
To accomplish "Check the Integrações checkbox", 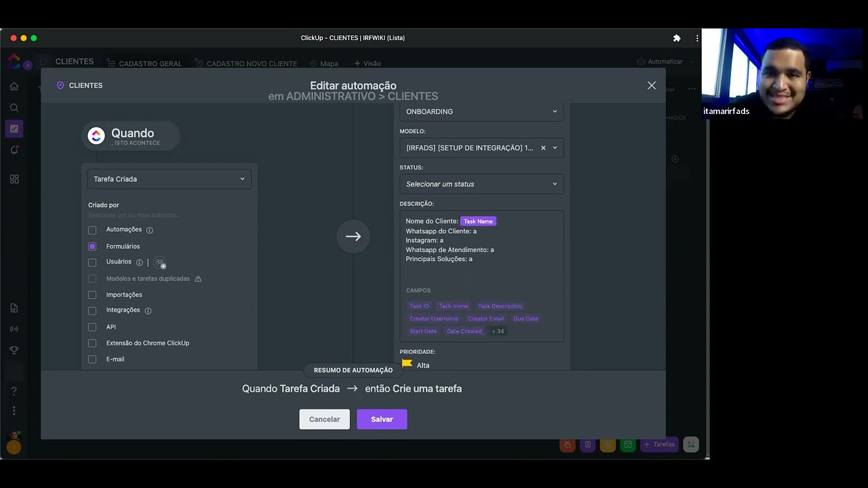I will pyautogui.click(x=92, y=311).
